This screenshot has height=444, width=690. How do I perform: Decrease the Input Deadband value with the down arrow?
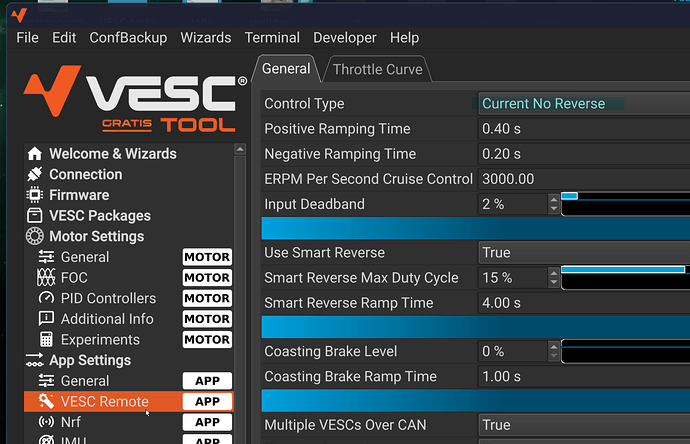click(x=554, y=209)
